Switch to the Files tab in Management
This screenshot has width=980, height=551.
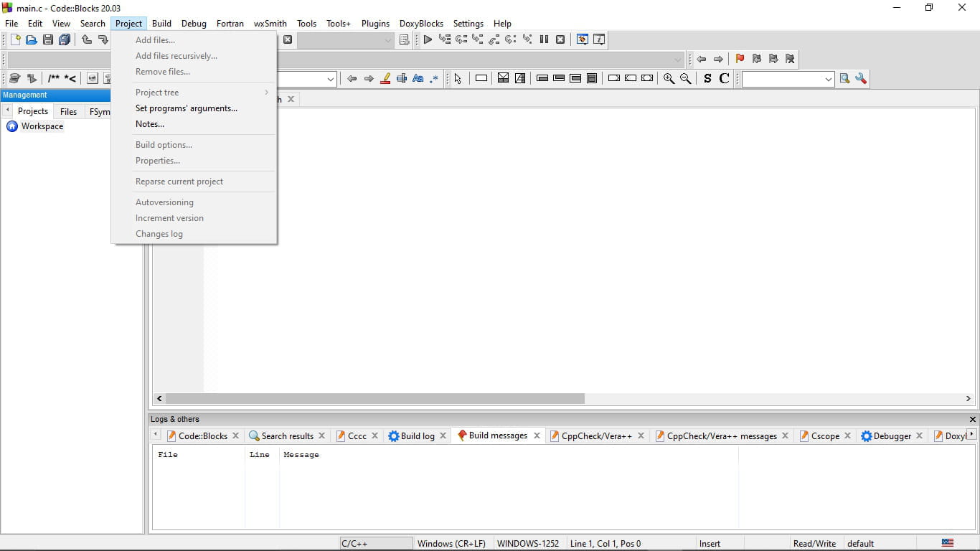pyautogui.click(x=69, y=111)
